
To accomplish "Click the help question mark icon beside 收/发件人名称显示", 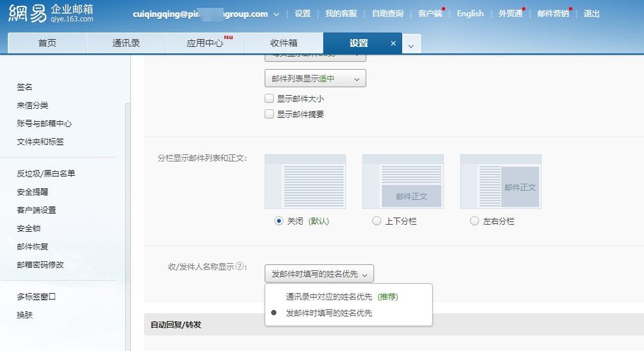I will [x=240, y=266].
